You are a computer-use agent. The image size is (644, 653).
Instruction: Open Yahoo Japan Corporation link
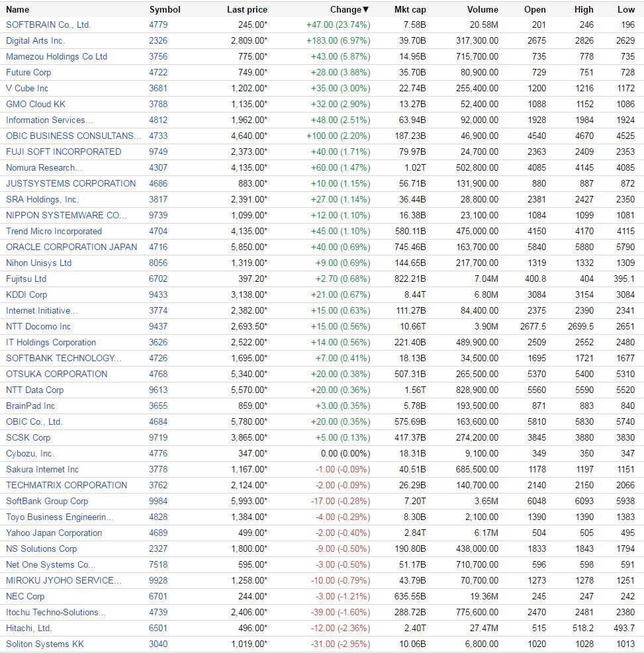54,533
